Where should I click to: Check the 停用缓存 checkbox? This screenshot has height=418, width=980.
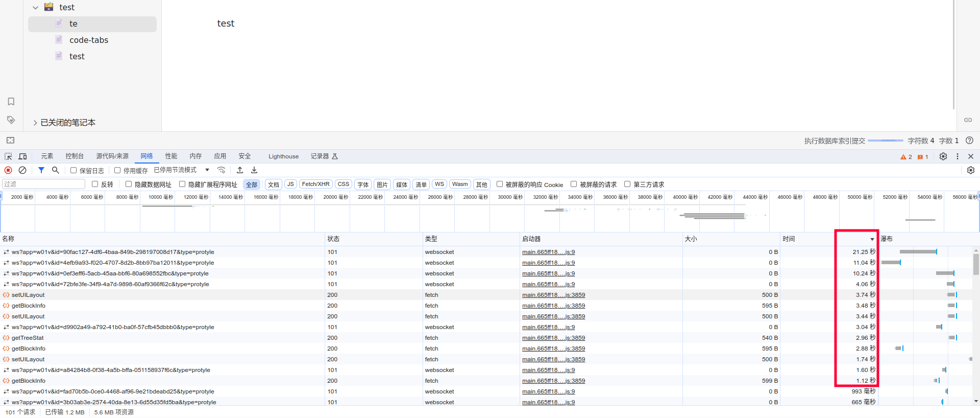tap(117, 171)
